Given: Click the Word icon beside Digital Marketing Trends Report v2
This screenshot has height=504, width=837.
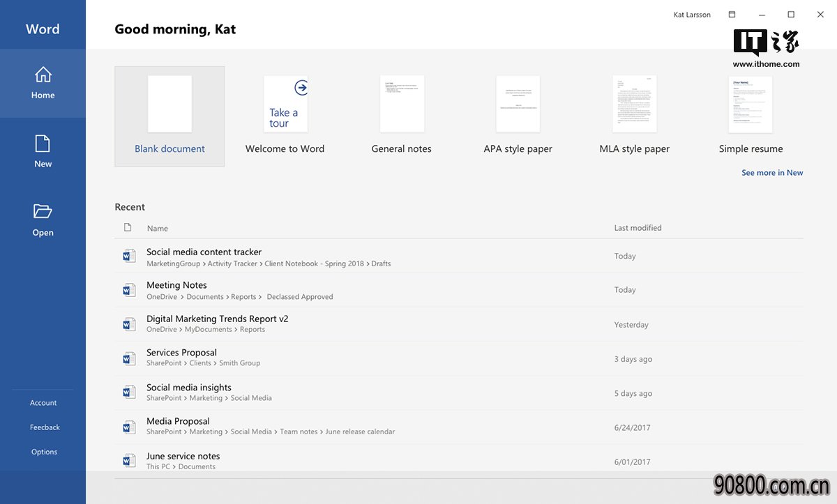Looking at the screenshot, I should pyautogui.click(x=129, y=323).
